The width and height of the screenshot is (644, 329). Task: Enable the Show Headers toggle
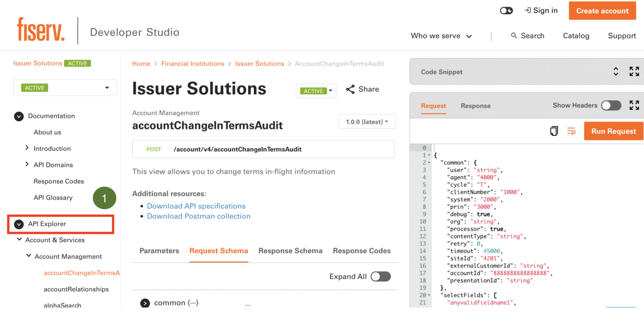pyautogui.click(x=611, y=105)
